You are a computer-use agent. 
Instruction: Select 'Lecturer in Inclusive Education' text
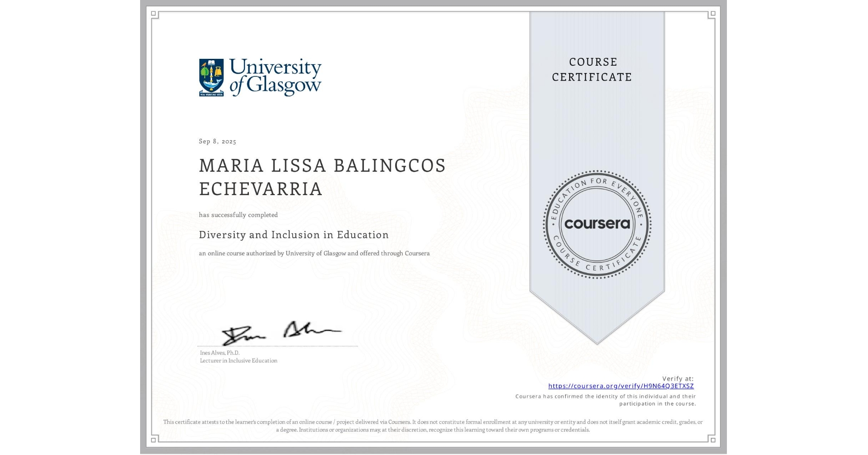pyautogui.click(x=239, y=360)
